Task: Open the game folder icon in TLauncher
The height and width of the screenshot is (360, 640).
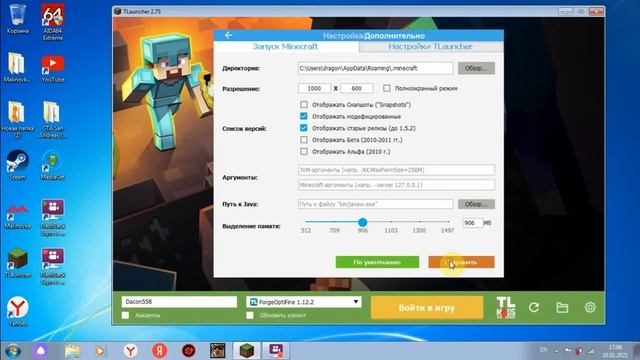Action: point(562,307)
